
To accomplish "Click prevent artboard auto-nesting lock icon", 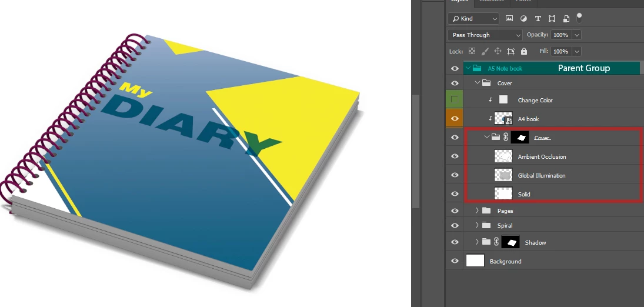I will 511,51.
